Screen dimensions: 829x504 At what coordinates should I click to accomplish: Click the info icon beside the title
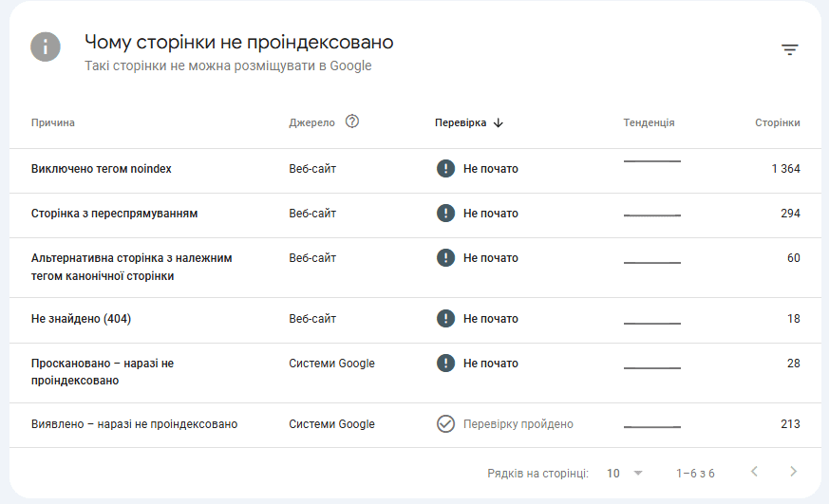point(46,47)
